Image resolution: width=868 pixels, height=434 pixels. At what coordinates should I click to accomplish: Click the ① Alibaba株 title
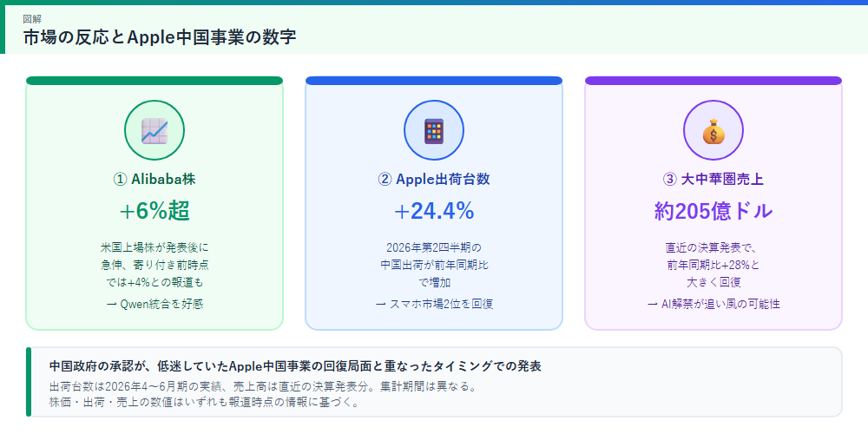click(155, 180)
